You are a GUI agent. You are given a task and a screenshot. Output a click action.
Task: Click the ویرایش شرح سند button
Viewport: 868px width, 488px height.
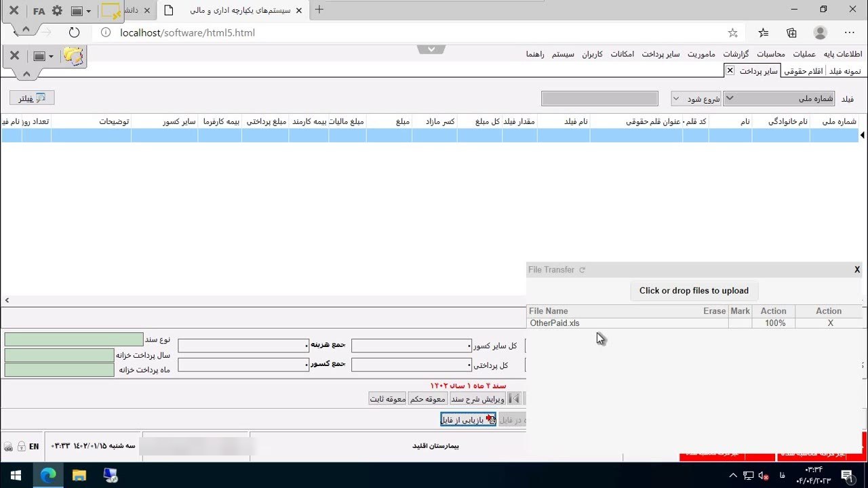477,399
